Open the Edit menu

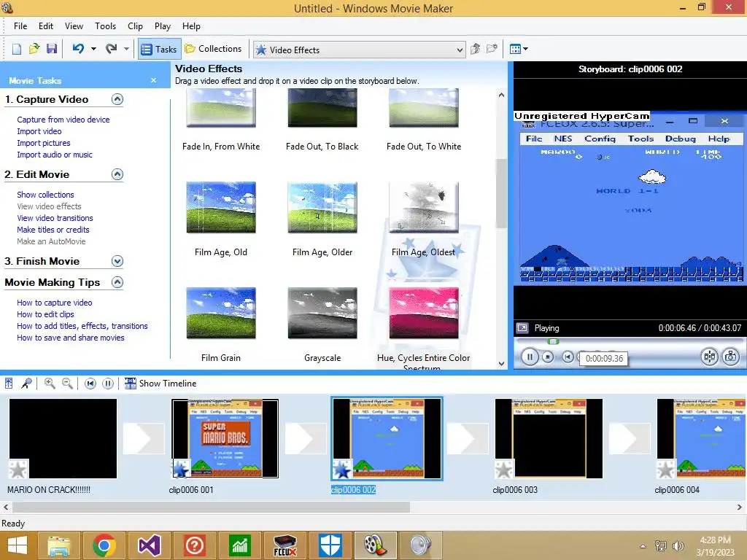tap(46, 26)
